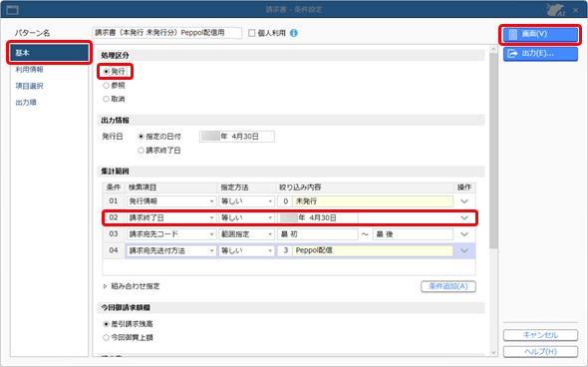Click the scrollbar down arrow

(493, 352)
